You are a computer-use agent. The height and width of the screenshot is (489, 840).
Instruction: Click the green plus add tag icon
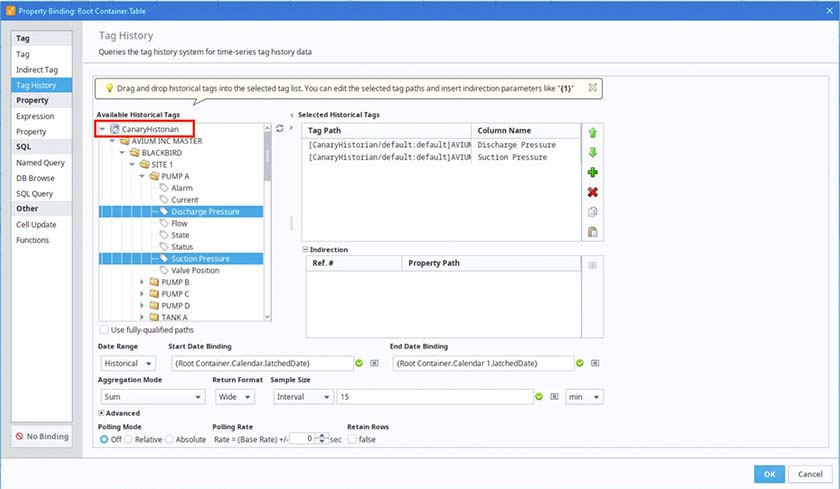(593, 173)
